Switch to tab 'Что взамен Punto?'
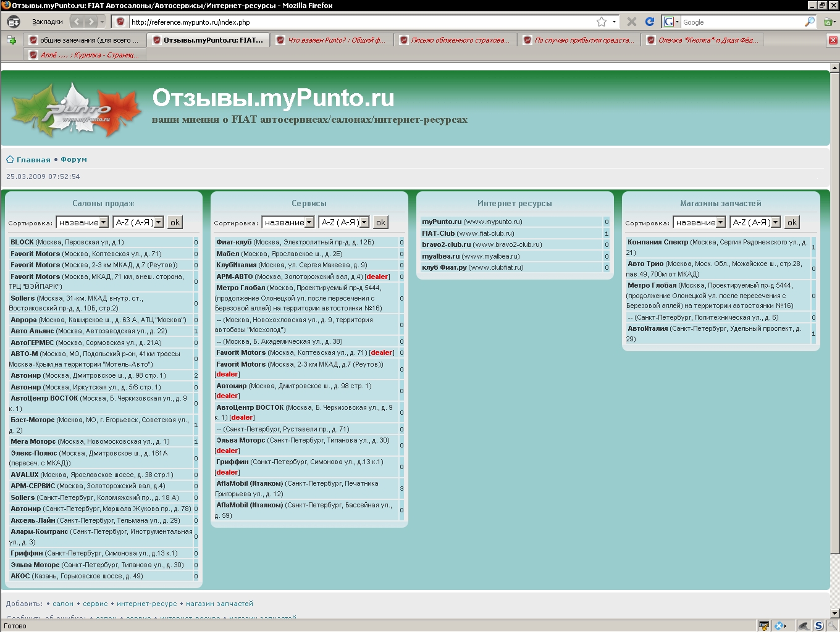The width and height of the screenshot is (840, 632). 332,40
